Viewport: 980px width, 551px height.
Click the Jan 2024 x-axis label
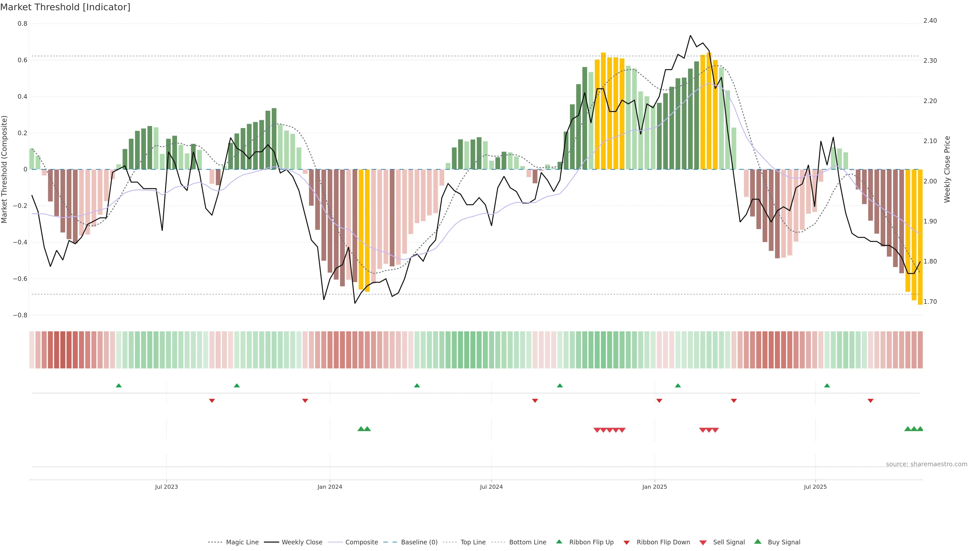[x=330, y=487]
